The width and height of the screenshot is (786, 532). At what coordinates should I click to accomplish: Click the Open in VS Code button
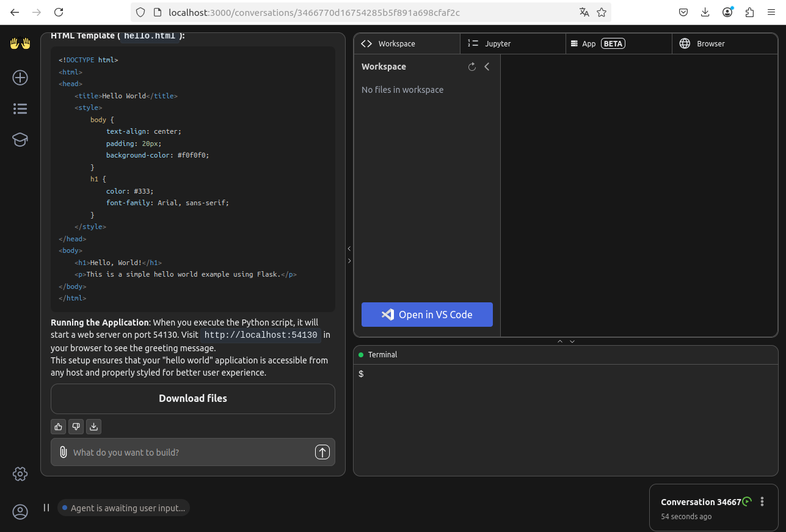pyautogui.click(x=427, y=315)
